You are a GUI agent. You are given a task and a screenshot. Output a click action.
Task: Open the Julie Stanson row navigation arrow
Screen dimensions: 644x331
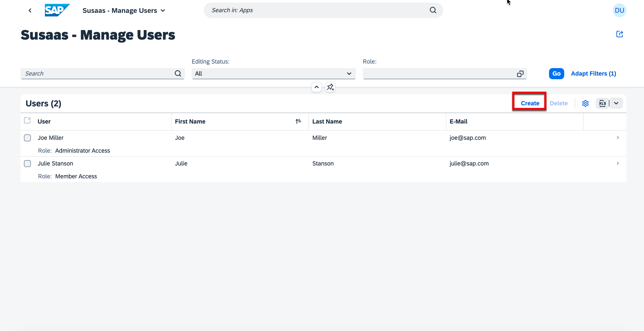tap(618, 163)
